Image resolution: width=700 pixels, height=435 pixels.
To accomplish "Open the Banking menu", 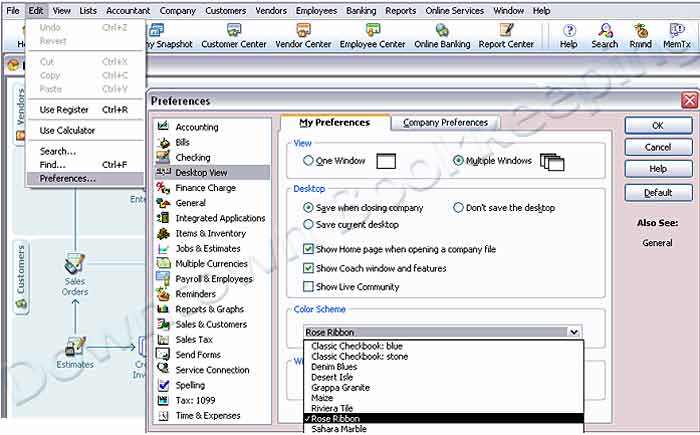I will coord(361,10).
